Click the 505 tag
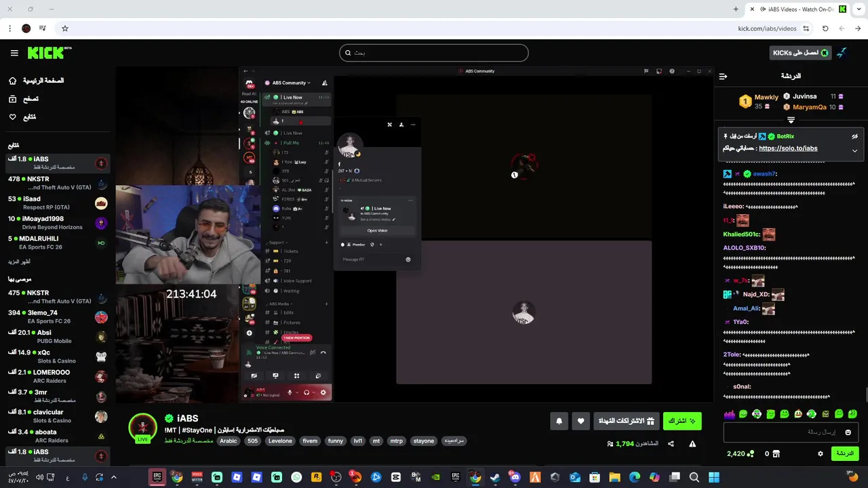The height and width of the screenshot is (488, 868). 252,441
